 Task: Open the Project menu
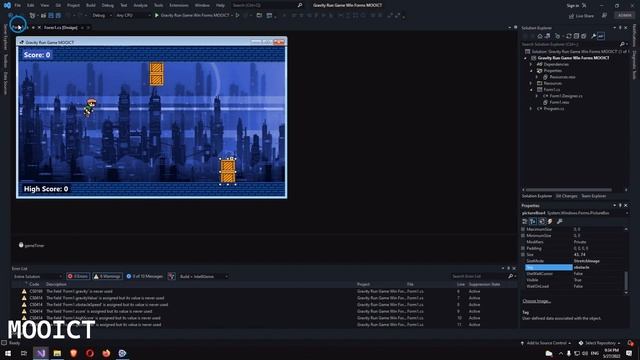73,5
